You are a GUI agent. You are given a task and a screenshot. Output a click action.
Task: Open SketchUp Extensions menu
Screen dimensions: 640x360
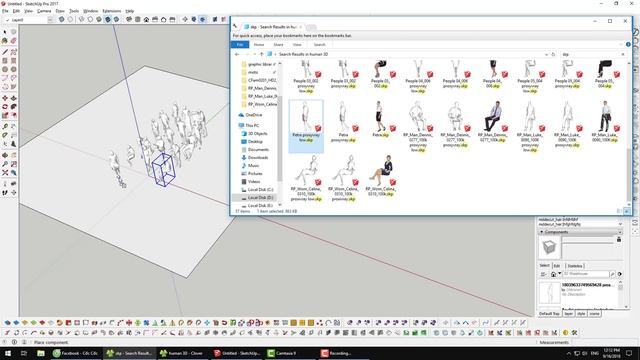click(111, 11)
